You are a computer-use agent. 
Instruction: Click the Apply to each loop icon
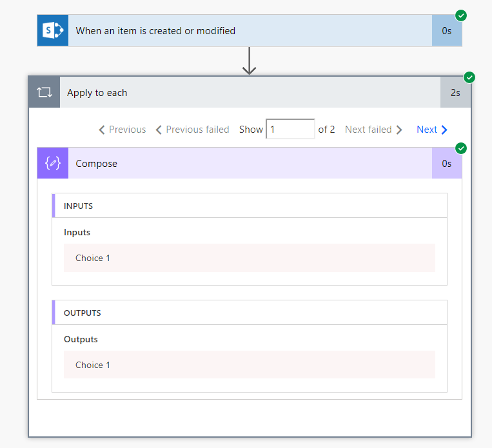pyautogui.click(x=44, y=92)
